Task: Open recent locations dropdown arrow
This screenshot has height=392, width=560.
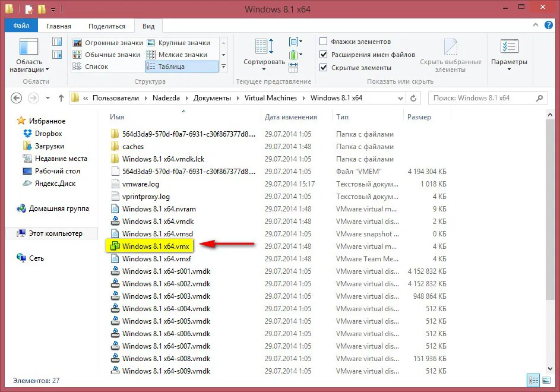Action: click(x=48, y=98)
